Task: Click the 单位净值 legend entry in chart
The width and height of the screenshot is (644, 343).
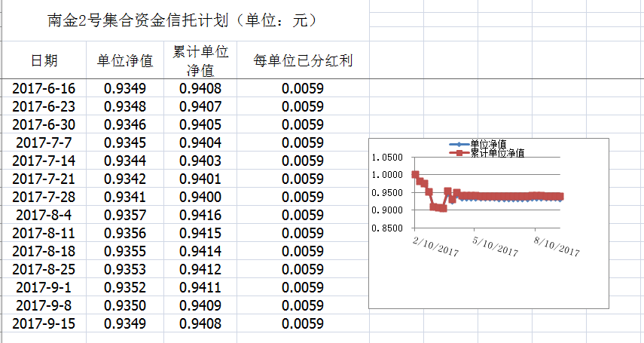Action: pos(487,143)
